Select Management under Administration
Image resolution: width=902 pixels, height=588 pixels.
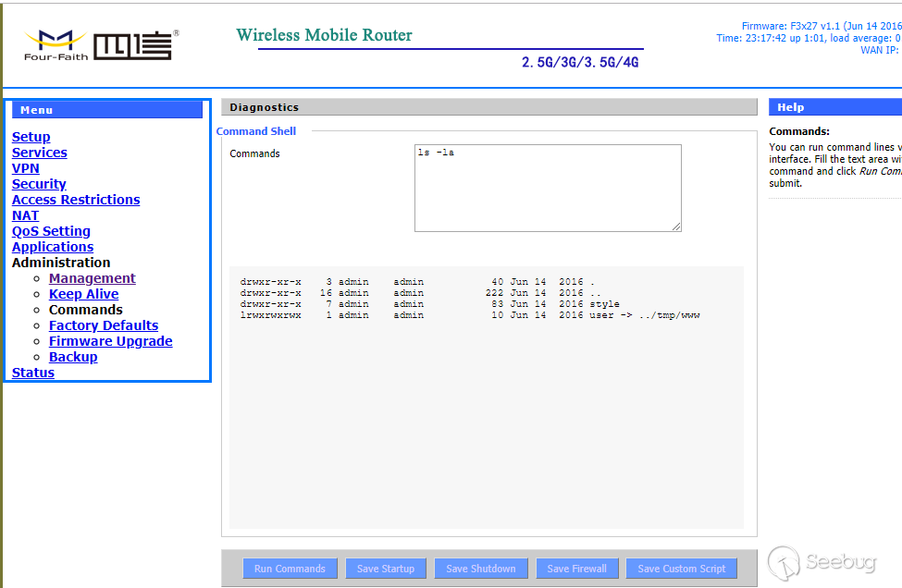[92, 278]
